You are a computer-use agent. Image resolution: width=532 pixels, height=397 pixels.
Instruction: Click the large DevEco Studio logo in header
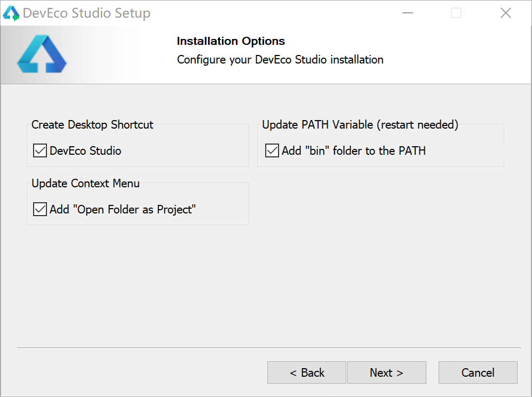[x=42, y=54]
